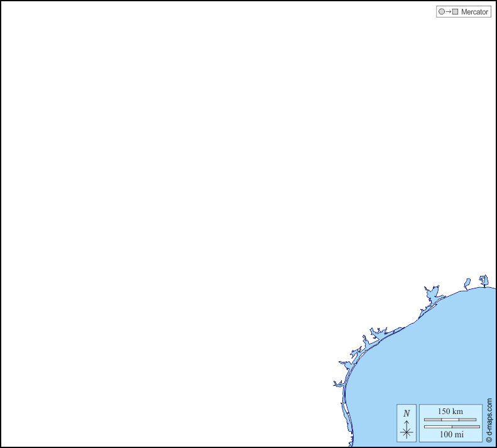Click the 100 mi scale label

[x=451, y=435]
